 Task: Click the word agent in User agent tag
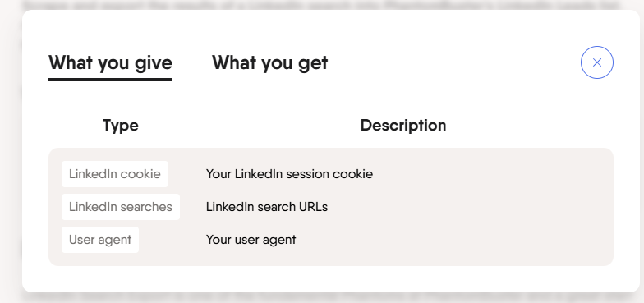coord(114,240)
